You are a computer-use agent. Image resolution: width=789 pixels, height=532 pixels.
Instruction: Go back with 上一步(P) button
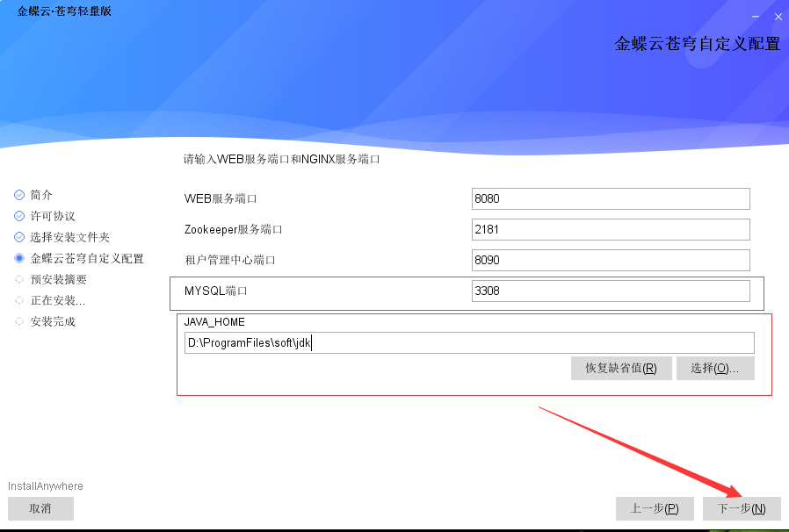[x=655, y=508]
